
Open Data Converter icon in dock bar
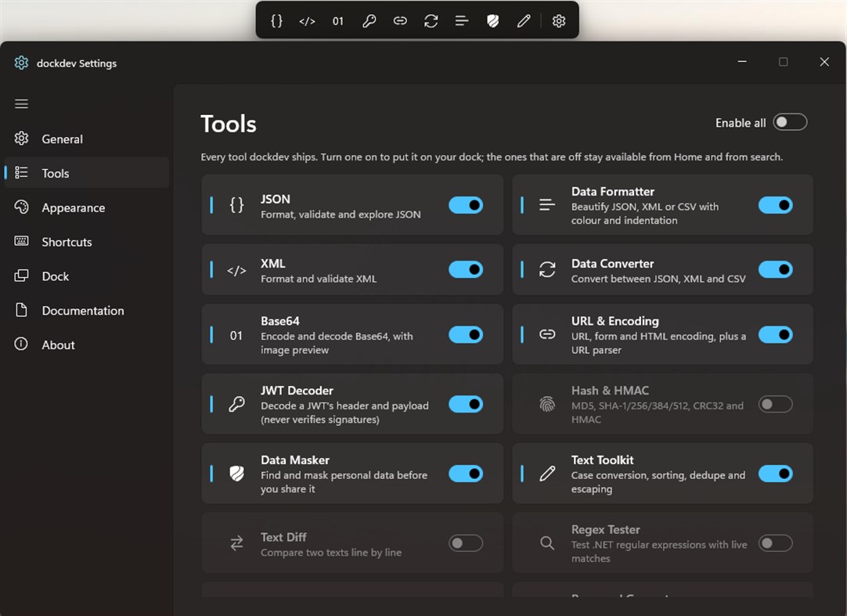(x=431, y=21)
